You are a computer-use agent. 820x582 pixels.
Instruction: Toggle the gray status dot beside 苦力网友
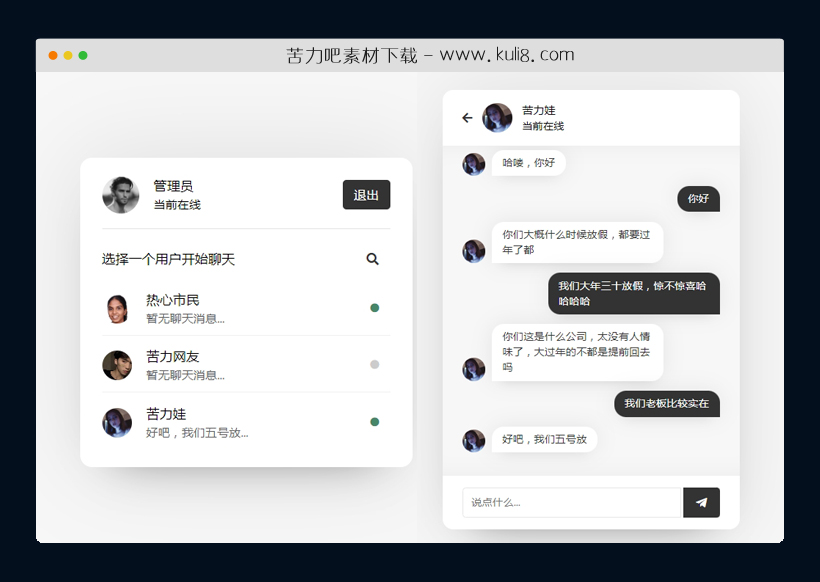pyautogui.click(x=374, y=365)
